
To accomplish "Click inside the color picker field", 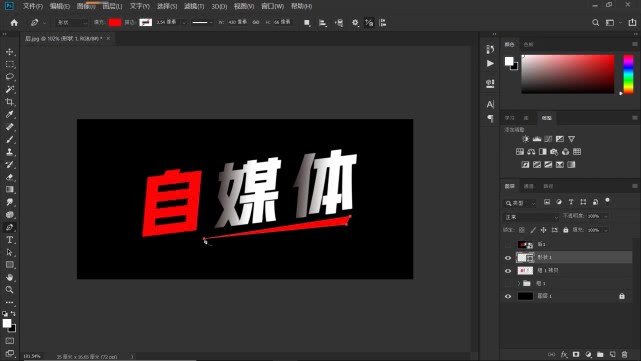I will pyautogui.click(x=568, y=74).
